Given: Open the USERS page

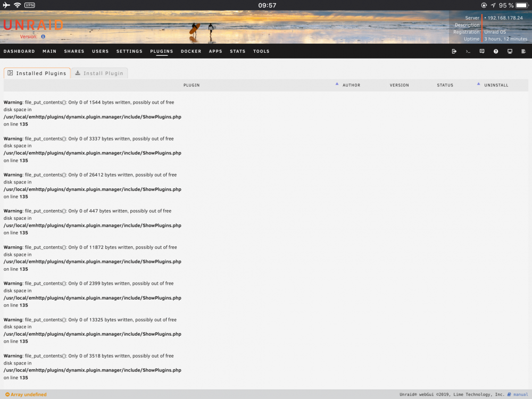Looking at the screenshot, I should coord(101,51).
